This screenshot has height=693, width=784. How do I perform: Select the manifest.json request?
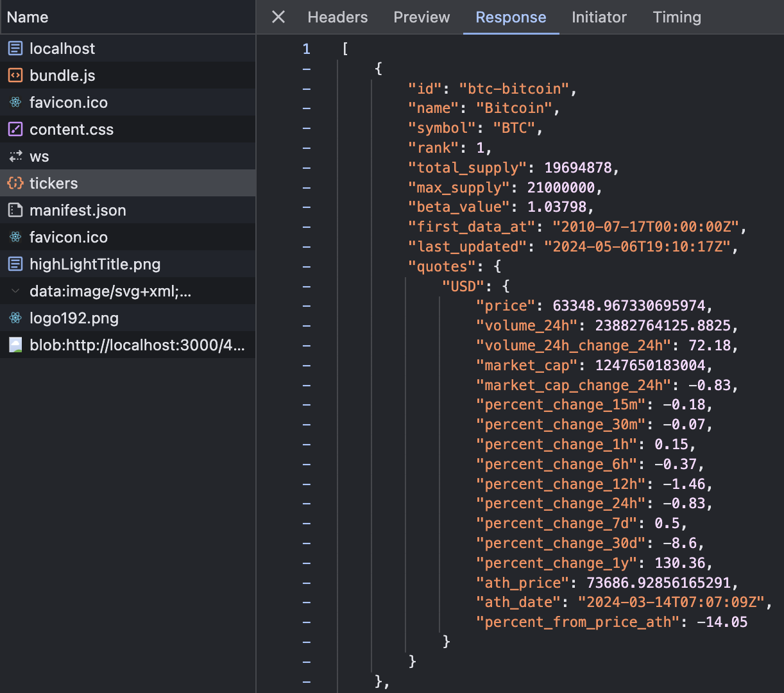(128, 210)
